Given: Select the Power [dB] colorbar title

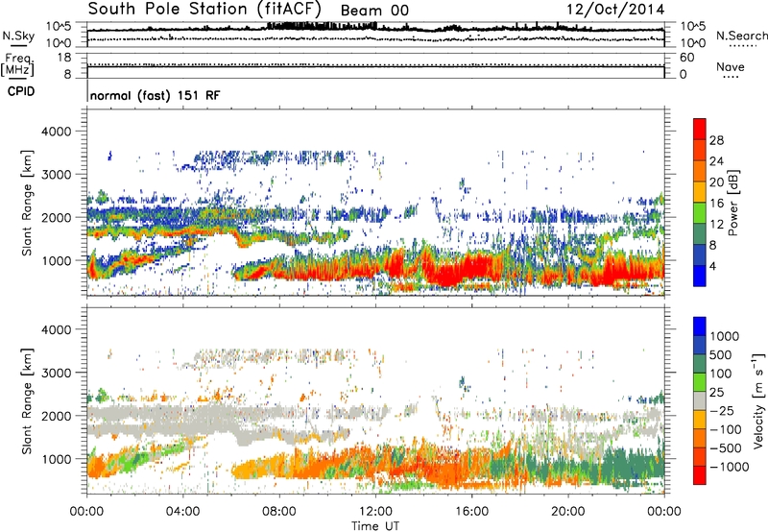Looking at the screenshot, I should pyautogui.click(x=733, y=203).
